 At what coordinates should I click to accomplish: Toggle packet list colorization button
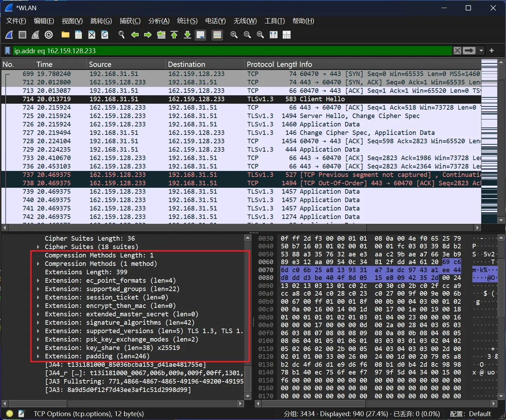[217, 35]
